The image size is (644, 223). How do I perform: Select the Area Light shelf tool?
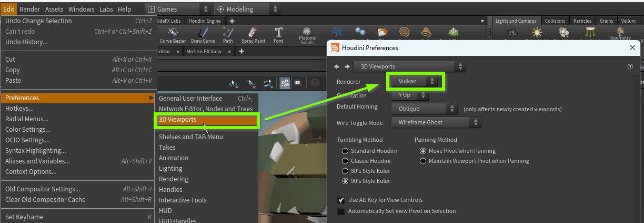[591, 33]
